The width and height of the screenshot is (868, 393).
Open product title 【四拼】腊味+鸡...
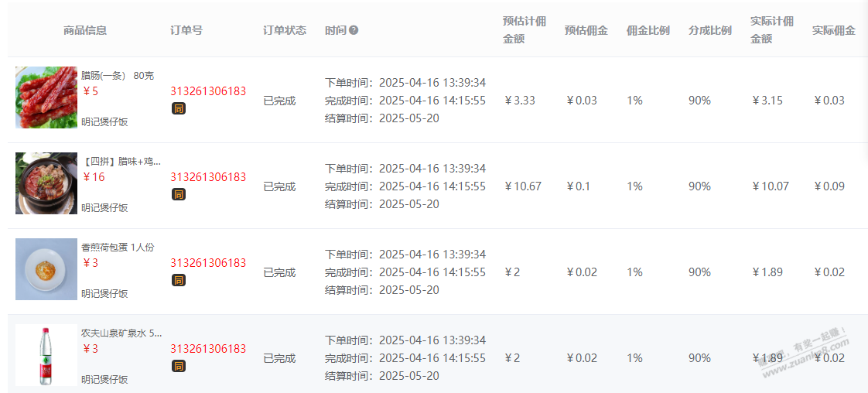coord(121,162)
